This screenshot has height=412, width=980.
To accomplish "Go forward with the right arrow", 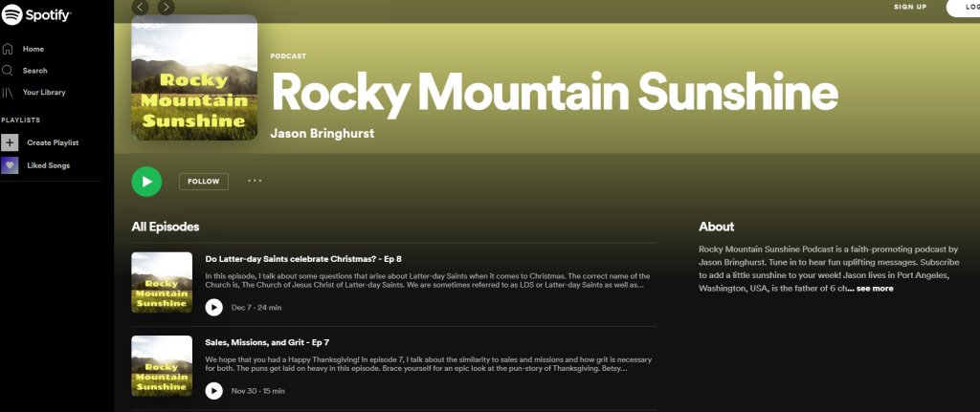I will point(166,7).
